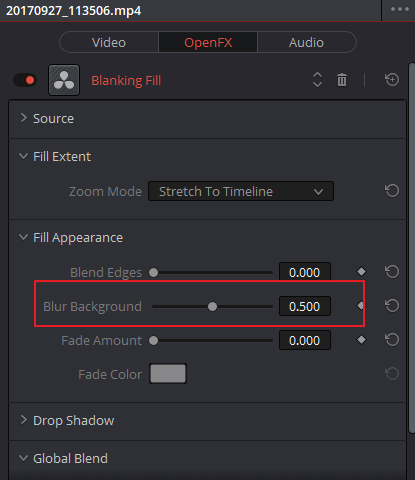Switch to the Video tab
The width and height of the screenshot is (415, 480).
pyautogui.click(x=109, y=42)
